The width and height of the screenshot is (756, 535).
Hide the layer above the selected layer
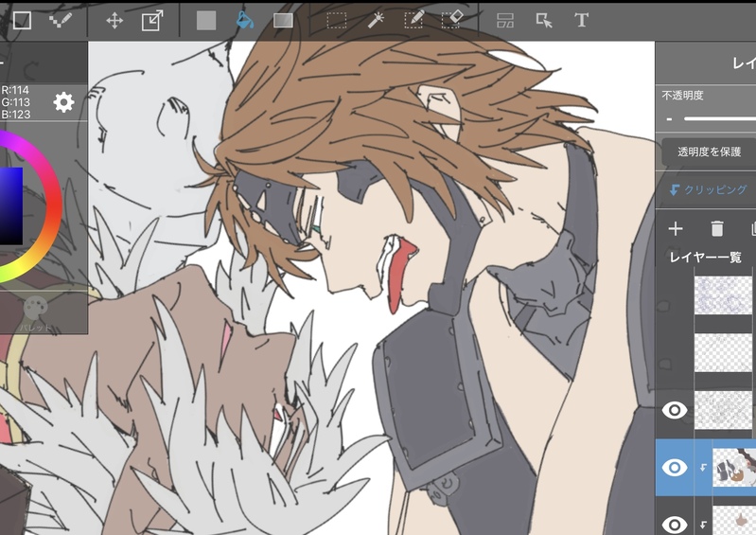(675, 410)
